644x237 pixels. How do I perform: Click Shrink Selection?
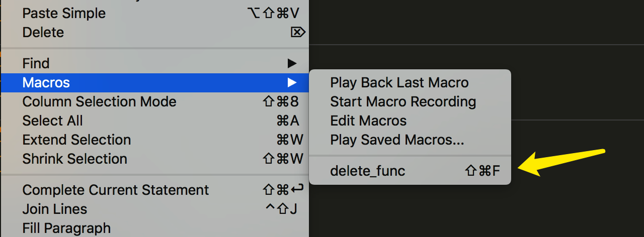click(154, 159)
